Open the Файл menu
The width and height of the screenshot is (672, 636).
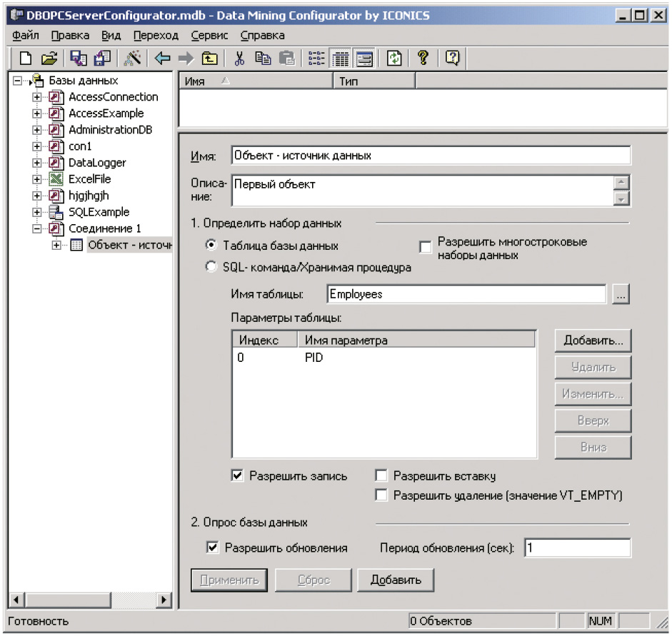click(x=25, y=36)
